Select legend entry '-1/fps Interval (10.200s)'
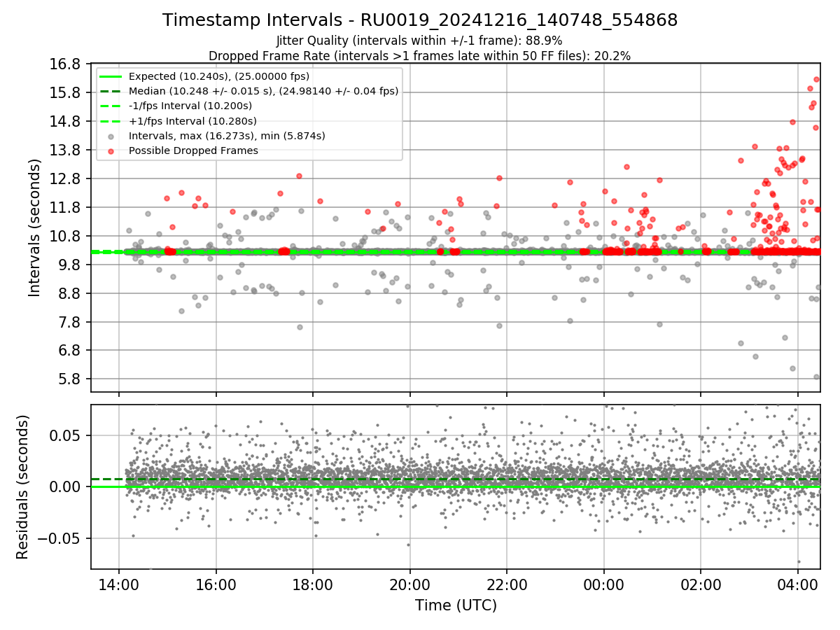 click(190, 106)
